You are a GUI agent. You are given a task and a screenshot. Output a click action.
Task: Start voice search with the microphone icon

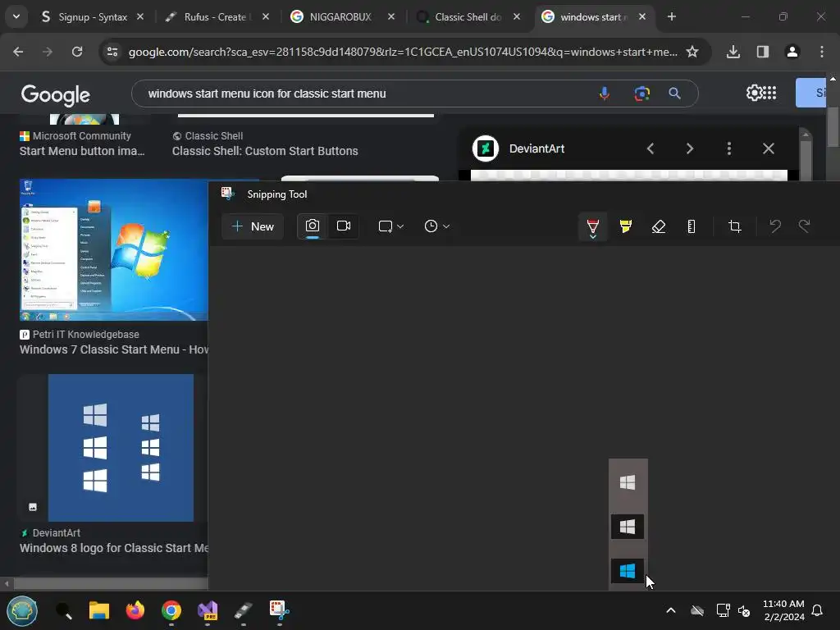pos(605,94)
